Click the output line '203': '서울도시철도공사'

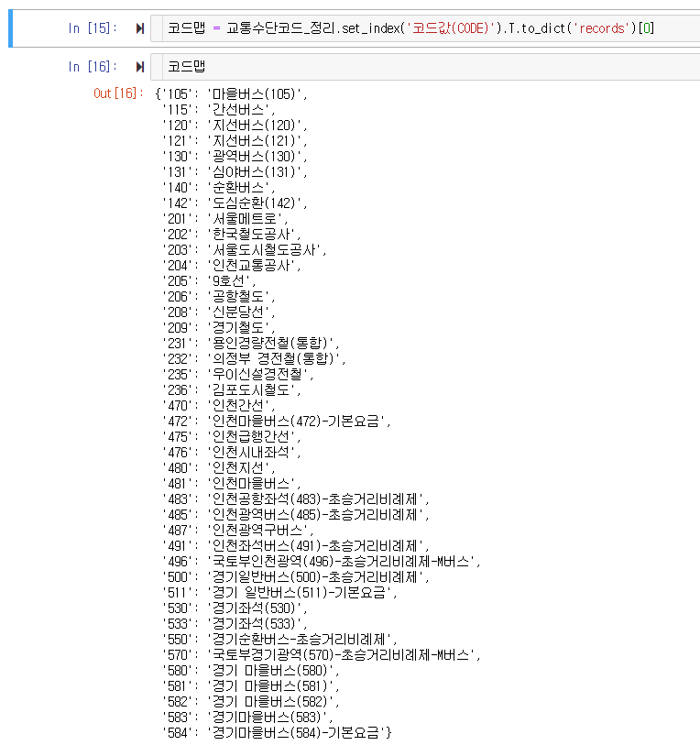click(x=244, y=250)
